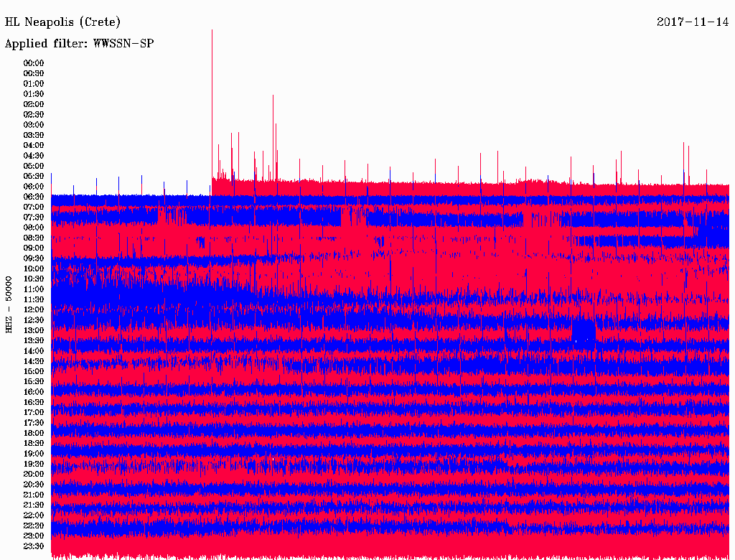Select the 19:00 time label
The width and height of the screenshot is (735, 560).
34,454
